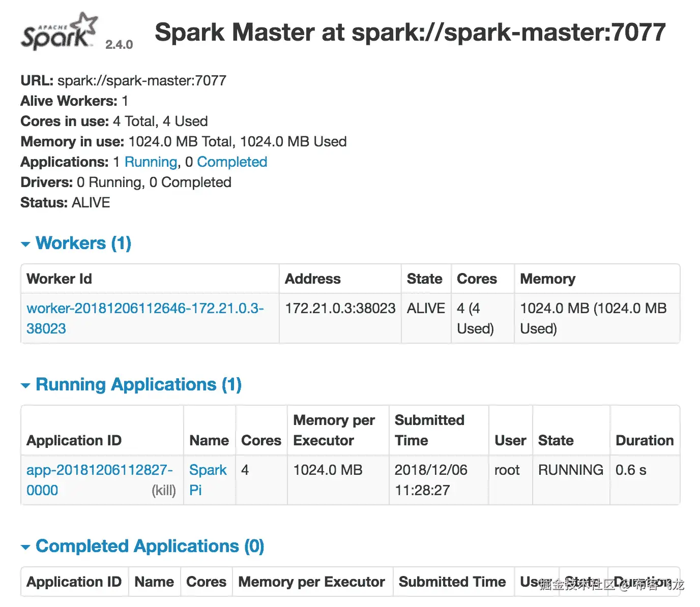This screenshot has height=607, width=700.
Task: Click Spark version 2.4.0 label
Action: pos(119,45)
